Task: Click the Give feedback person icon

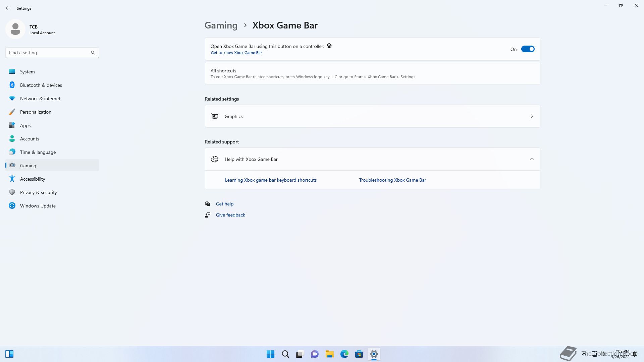Action: (x=208, y=215)
